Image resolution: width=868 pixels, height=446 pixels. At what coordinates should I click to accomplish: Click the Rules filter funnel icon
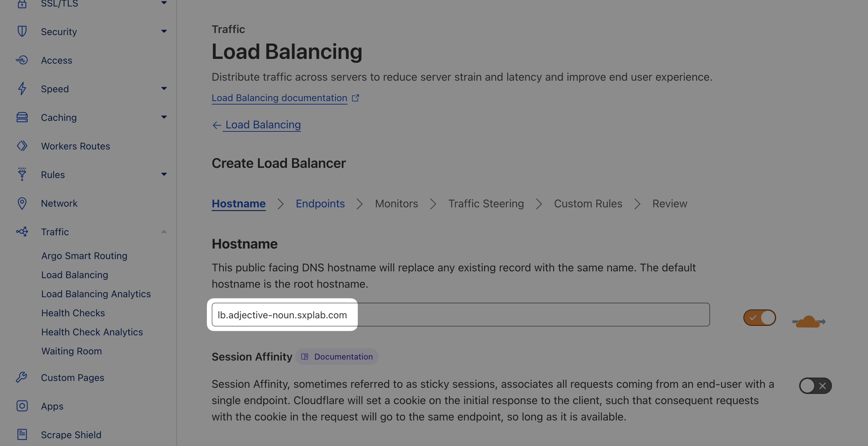tap(22, 174)
